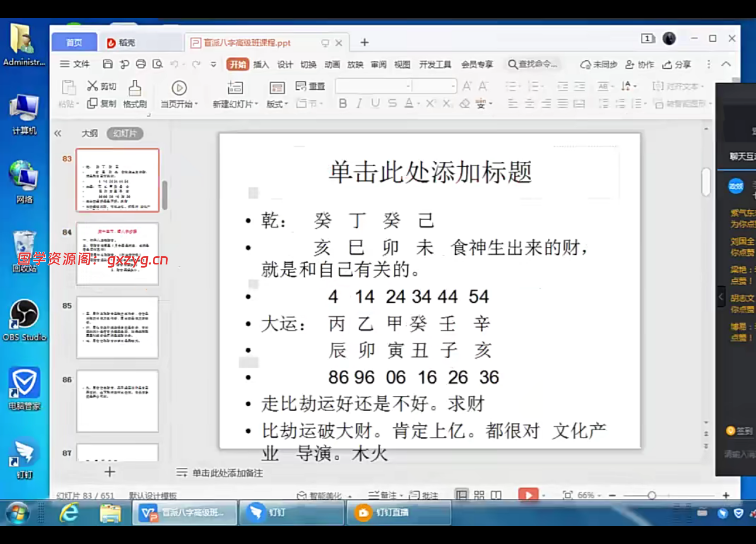Click the 复制 (Copy) button

point(102,103)
